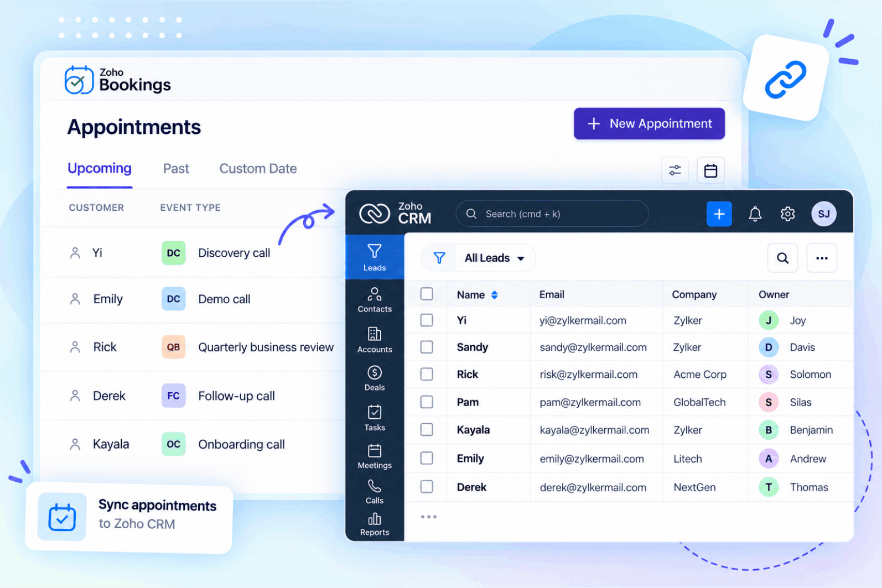
Task: Open the Deals module in CRM sidebar
Action: 375,378
